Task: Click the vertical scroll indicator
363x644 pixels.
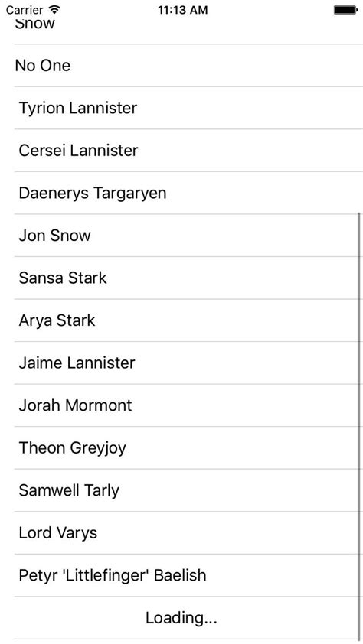Action: (359, 425)
